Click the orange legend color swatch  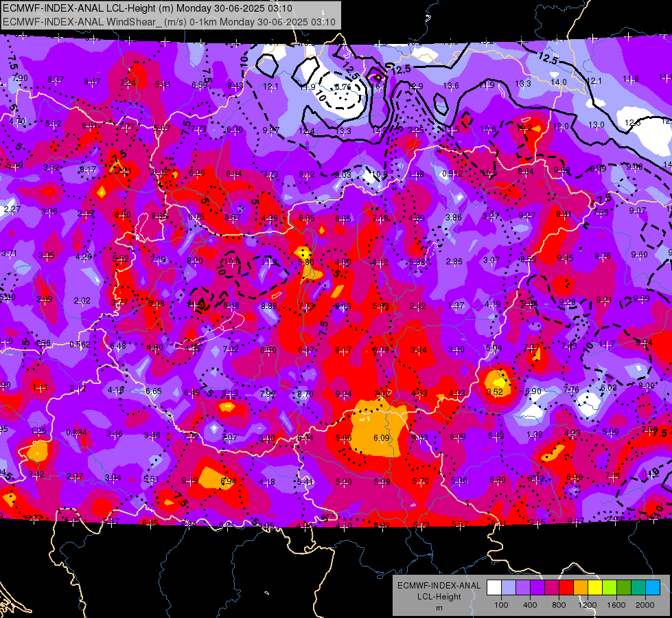581,588
